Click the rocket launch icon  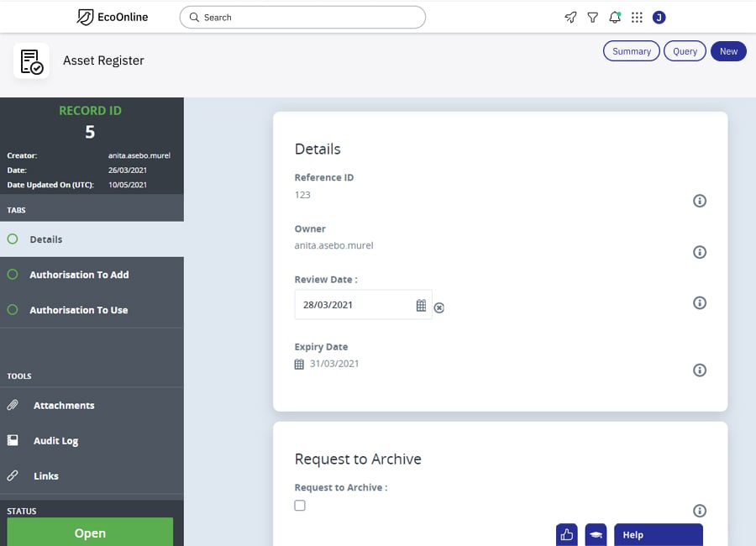pyautogui.click(x=570, y=18)
